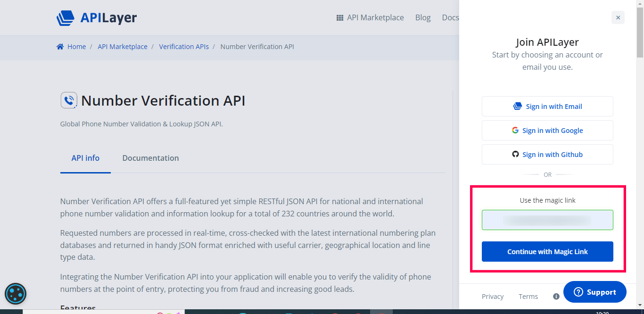Open the Support chat button

pyautogui.click(x=595, y=292)
